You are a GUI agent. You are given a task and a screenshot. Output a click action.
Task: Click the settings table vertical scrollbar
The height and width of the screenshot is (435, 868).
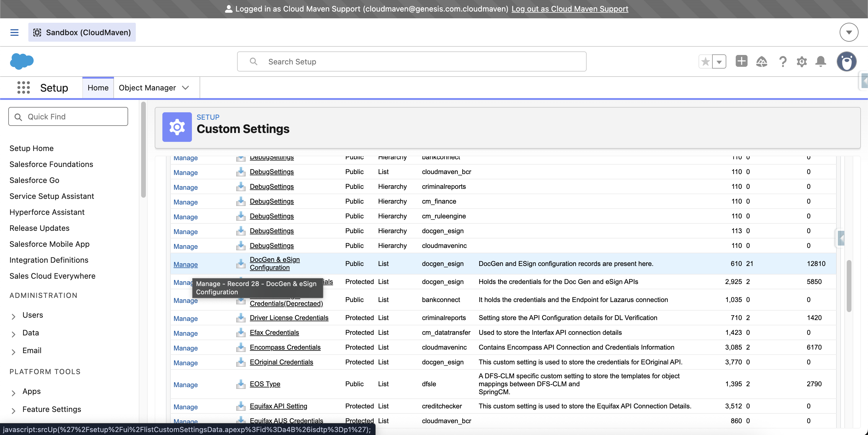849,286
